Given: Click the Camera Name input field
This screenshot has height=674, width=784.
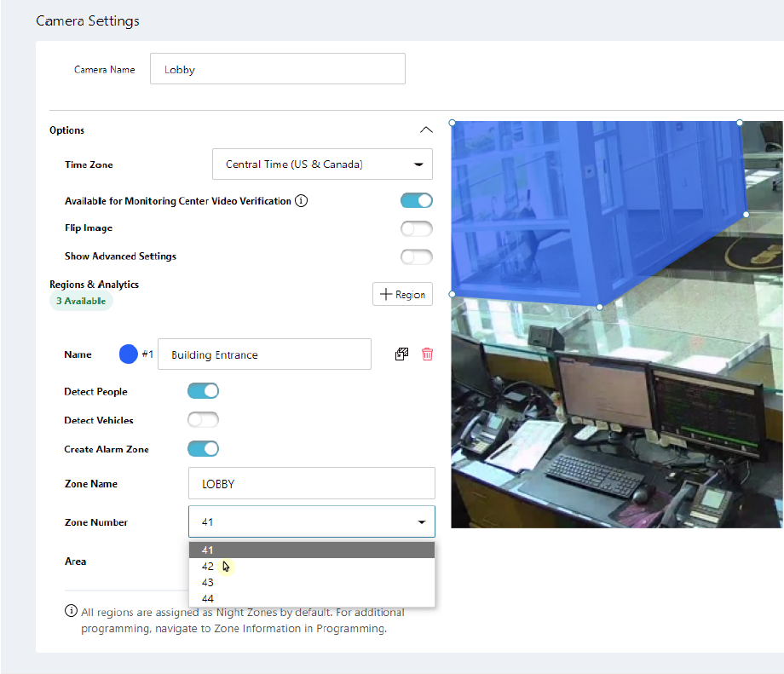Looking at the screenshot, I should tap(277, 70).
